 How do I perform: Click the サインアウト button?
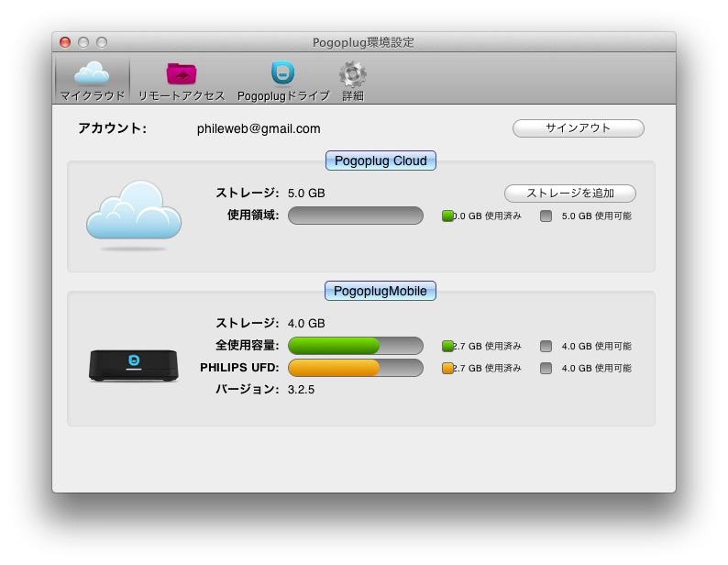tap(578, 128)
